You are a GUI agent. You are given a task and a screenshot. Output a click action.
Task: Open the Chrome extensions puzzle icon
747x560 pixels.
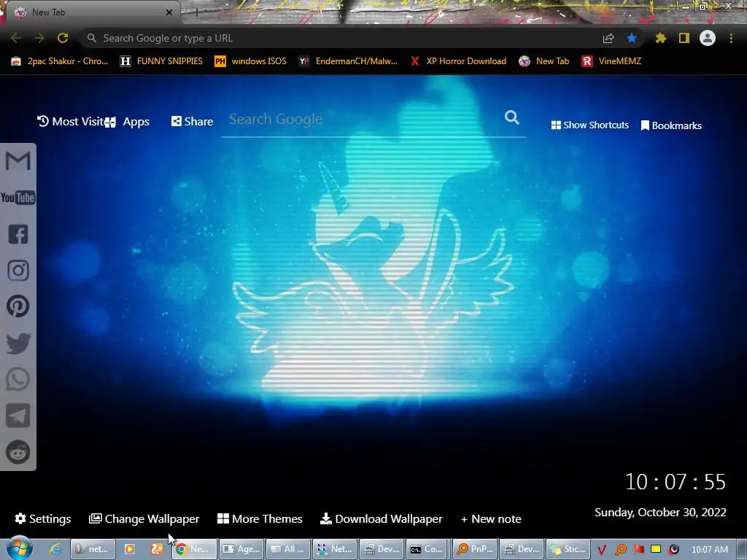(x=661, y=38)
